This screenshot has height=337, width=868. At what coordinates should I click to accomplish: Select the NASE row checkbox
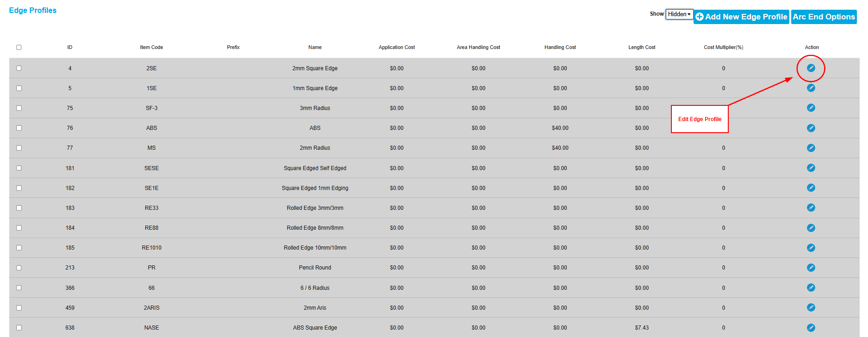click(x=19, y=328)
